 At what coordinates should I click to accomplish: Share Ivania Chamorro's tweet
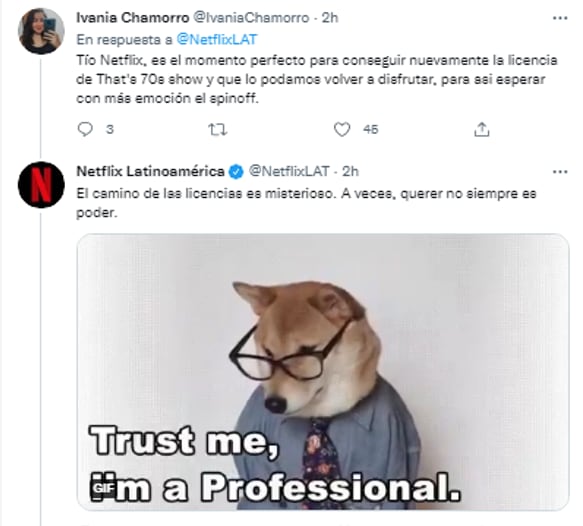pos(481,129)
